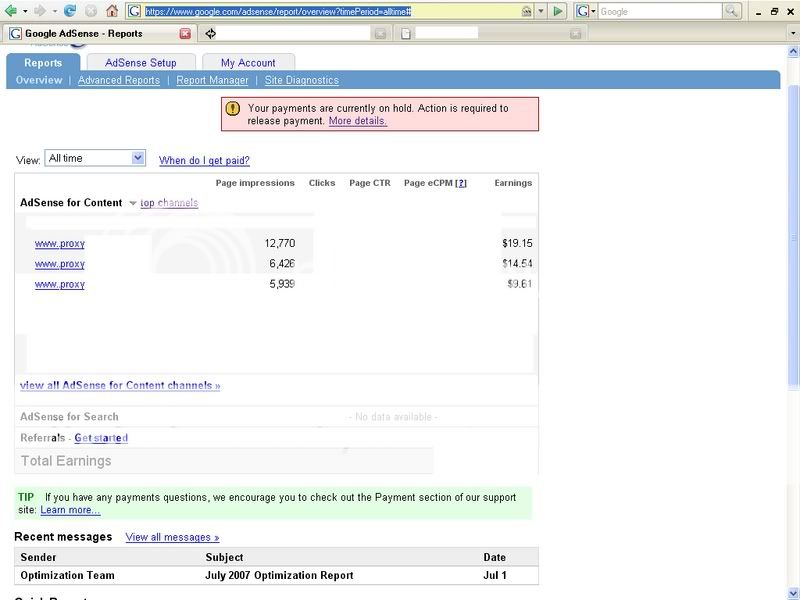Open www.proxy channel with 6,426 impressions
The width and height of the screenshot is (800, 600).
coord(60,264)
